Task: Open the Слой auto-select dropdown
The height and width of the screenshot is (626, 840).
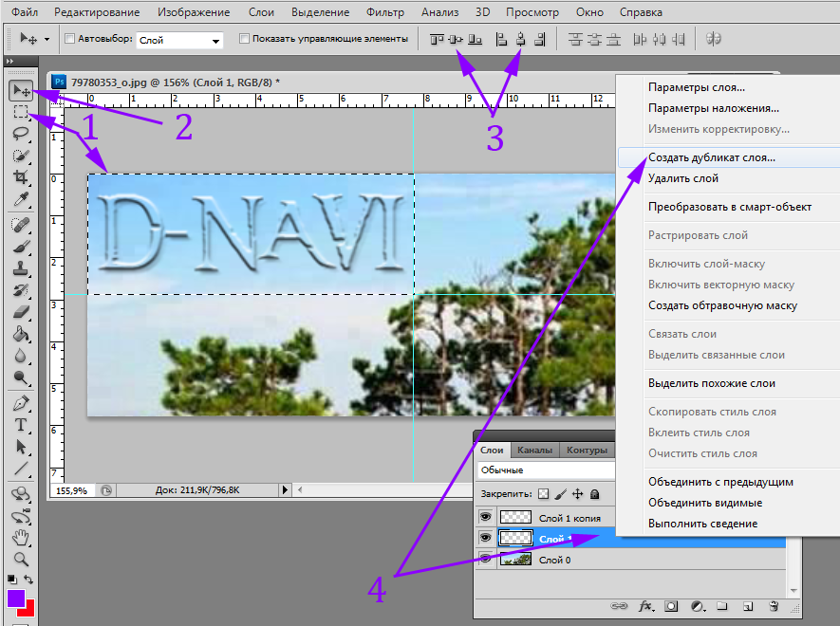Action: coord(179,40)
